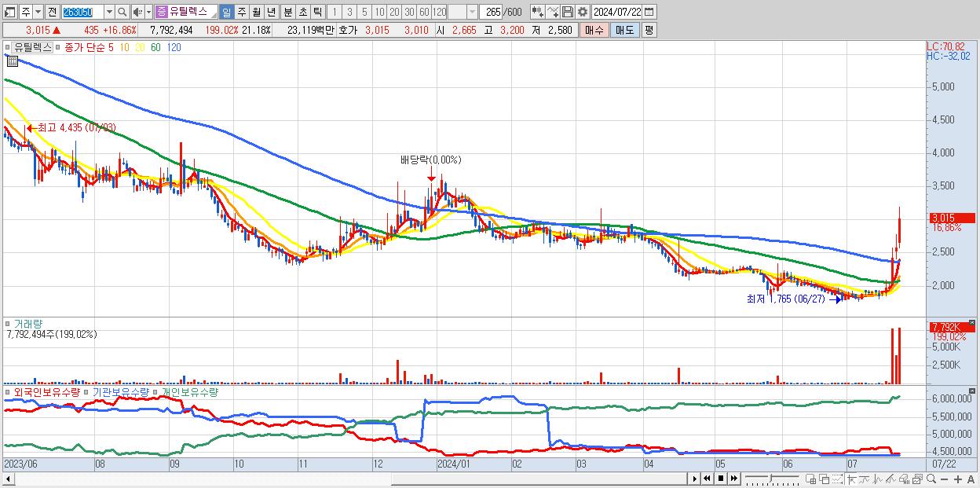Click the line tool icon beside the save icon
Image resolution: width=980 pixels, height=488 pixels.
pyautogui.click(x=553, y=12)
